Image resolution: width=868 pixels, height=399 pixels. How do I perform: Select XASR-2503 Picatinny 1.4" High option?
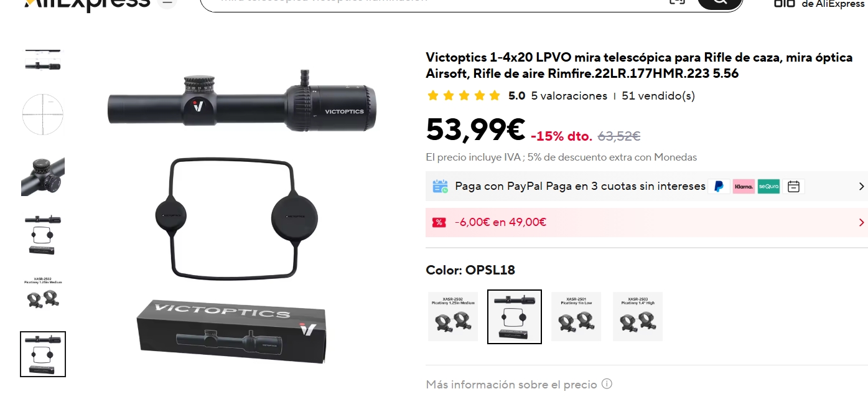(638, 316)
